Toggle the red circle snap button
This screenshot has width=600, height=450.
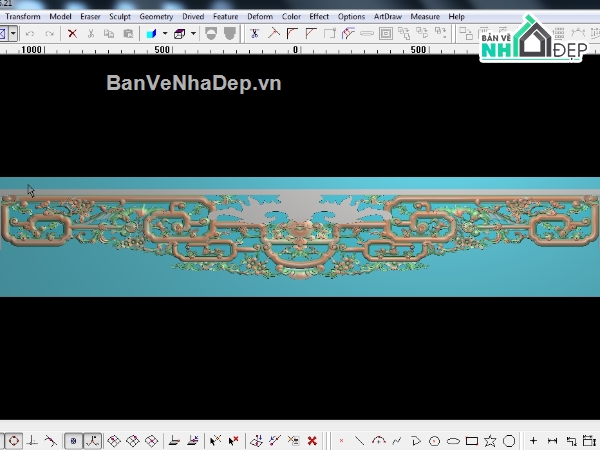click(x=14, y=441)
